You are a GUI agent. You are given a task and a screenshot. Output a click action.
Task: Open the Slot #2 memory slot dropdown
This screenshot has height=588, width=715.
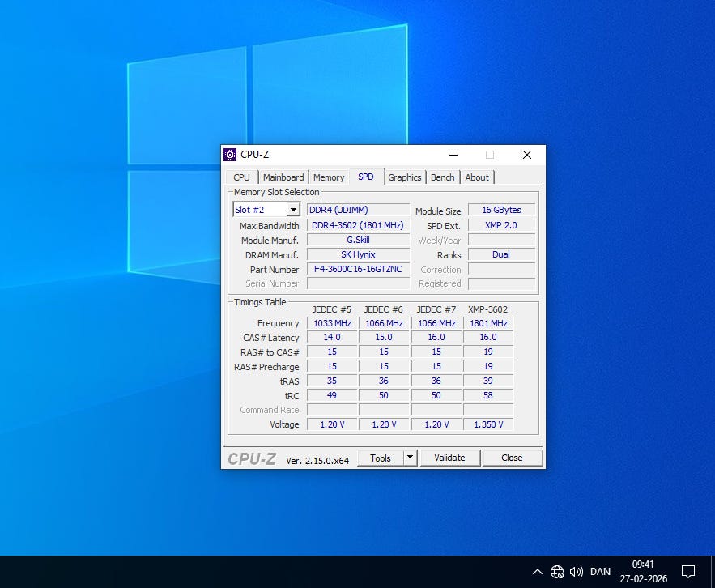click(x=266, y=210)
